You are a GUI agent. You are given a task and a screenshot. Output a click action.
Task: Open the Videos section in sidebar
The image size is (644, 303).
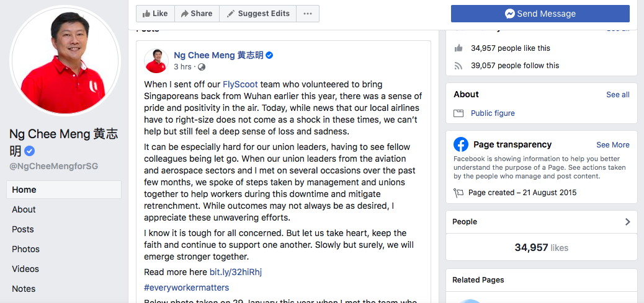25,269
